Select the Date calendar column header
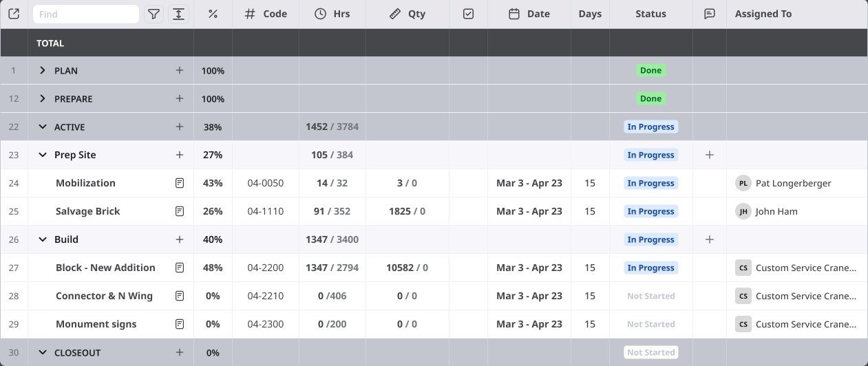This screenshot has width=868, height=366. click(x=529, y=14)
